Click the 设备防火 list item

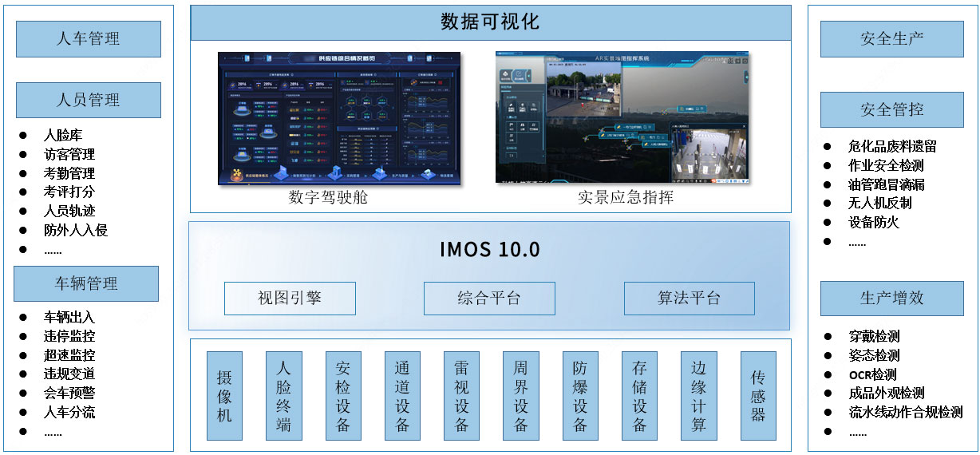tap(873, 223)
